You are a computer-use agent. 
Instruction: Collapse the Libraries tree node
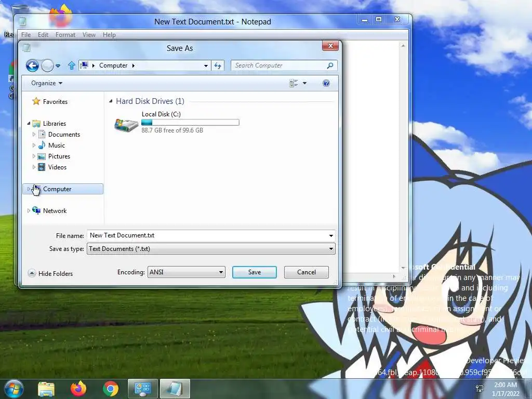click(x=29, y=124)
